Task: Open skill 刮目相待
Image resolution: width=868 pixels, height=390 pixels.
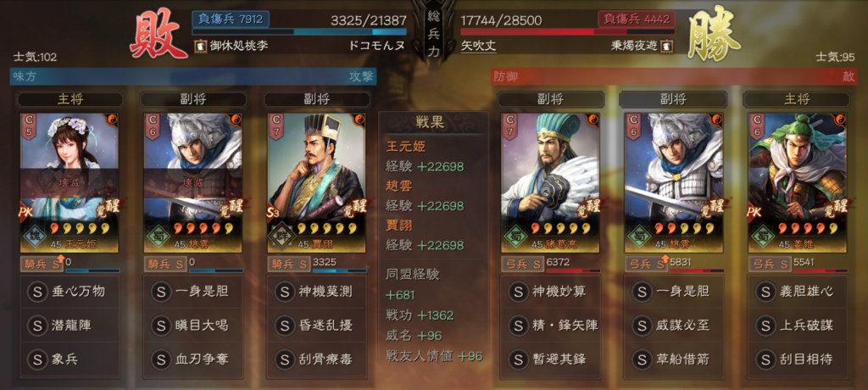Action: tap(797, 359)
